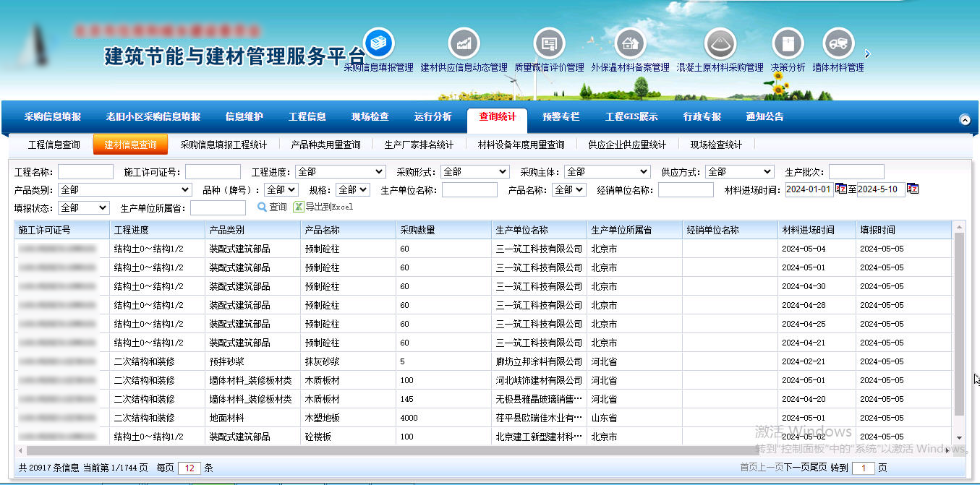Collapse the header with the round arrow button
Viewport: 980px width, 485px height.
click(x=964, y=120)
